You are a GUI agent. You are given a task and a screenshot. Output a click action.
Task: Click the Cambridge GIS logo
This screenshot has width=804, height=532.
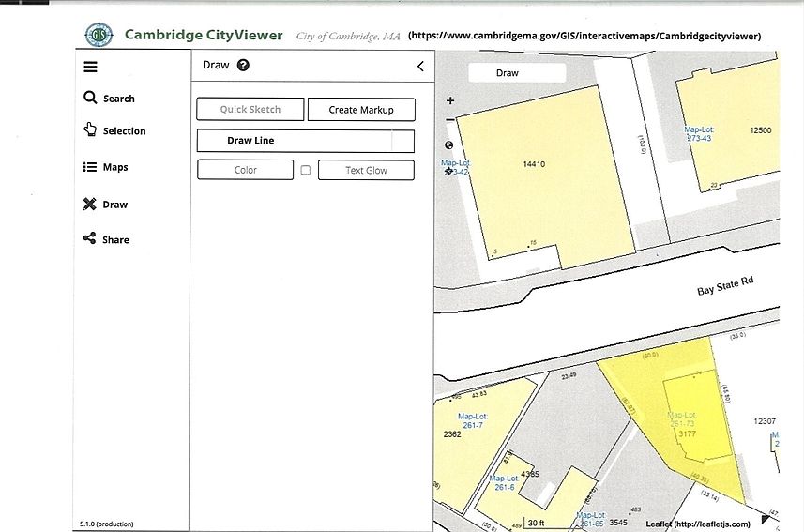coord(97,36)
